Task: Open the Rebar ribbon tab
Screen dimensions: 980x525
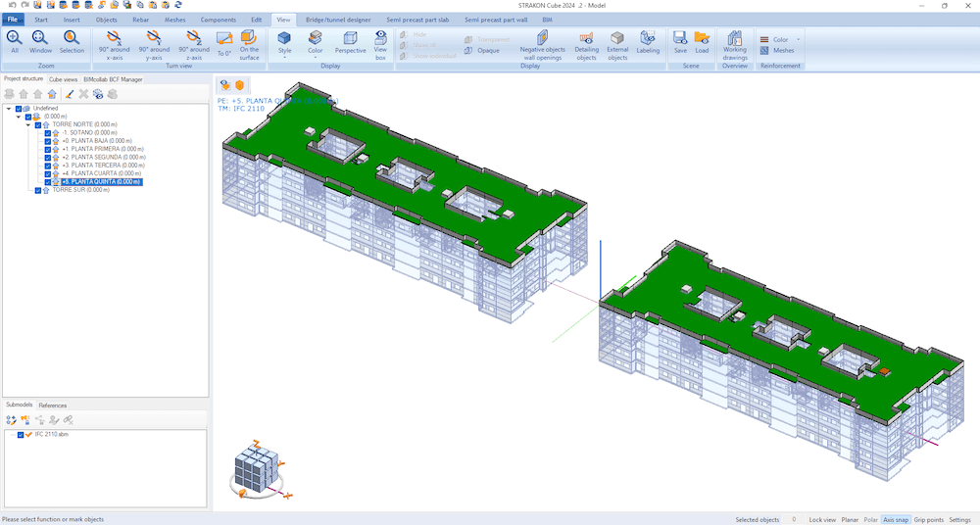Action: (x=141, y=20)
